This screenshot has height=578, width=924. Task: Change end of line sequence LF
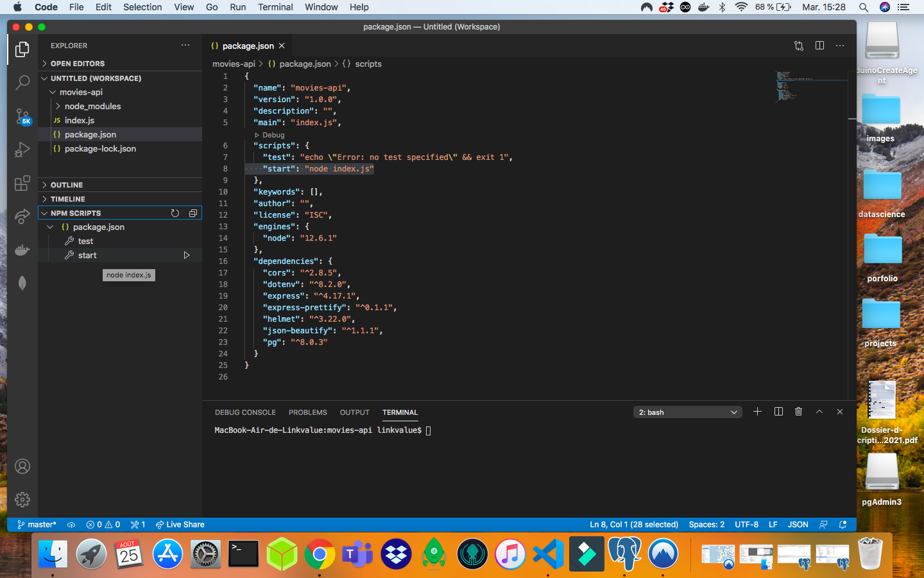(773, 525)
